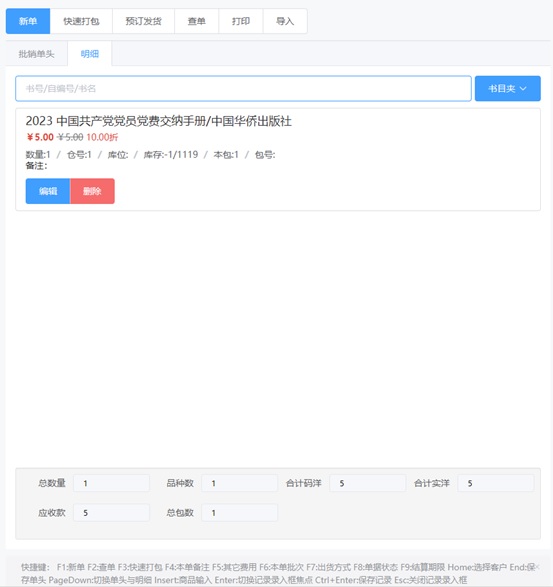The height and width of the screenshot is (587, 553).
Task: Go to the 查单 tab
Action: 197,21
